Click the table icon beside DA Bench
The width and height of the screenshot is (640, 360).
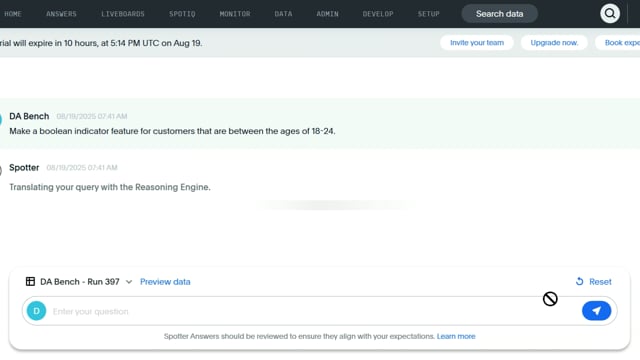click(30, 282)
